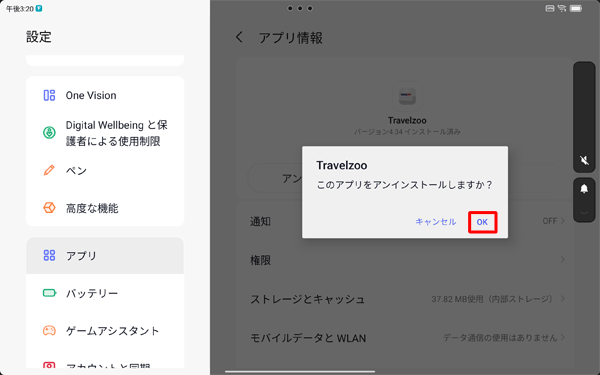Click the battery status bar icon
The height and width of the screenshot is (375, 600).
(x=576, y=8)
